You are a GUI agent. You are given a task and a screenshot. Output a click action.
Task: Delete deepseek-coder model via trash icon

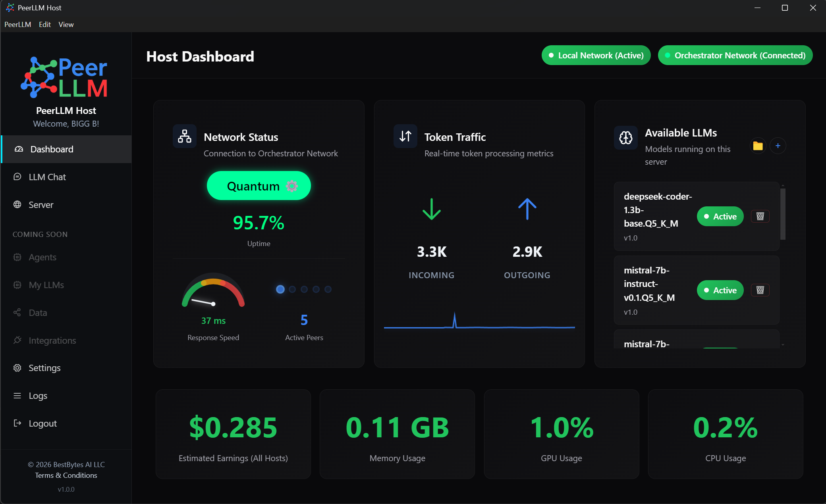(760, 216)
